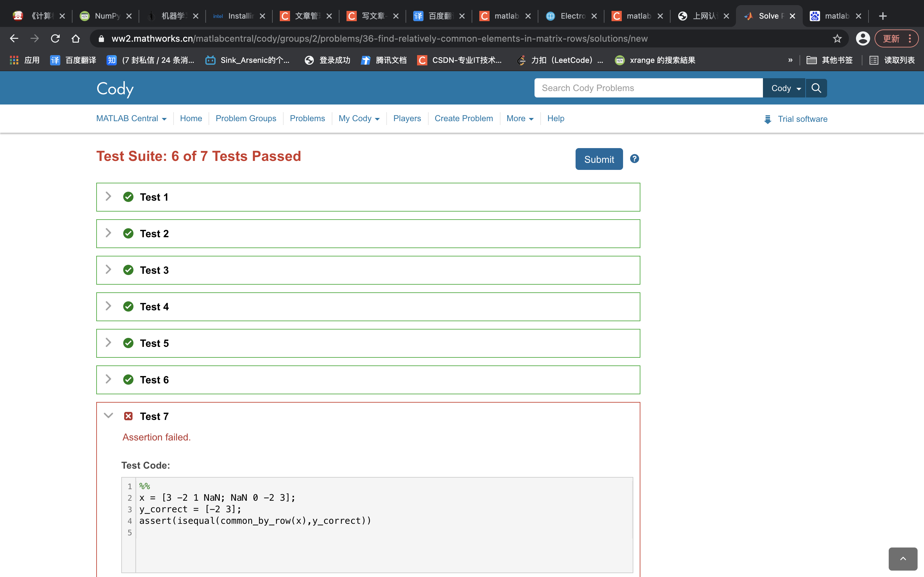Reload the page
The height and width of the screenshot is (577, 924).
56,38
